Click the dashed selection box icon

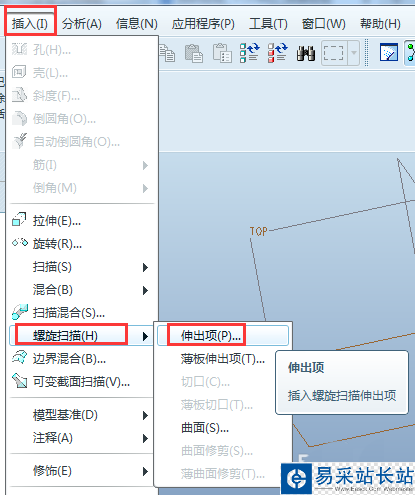[x=334, y=53]
